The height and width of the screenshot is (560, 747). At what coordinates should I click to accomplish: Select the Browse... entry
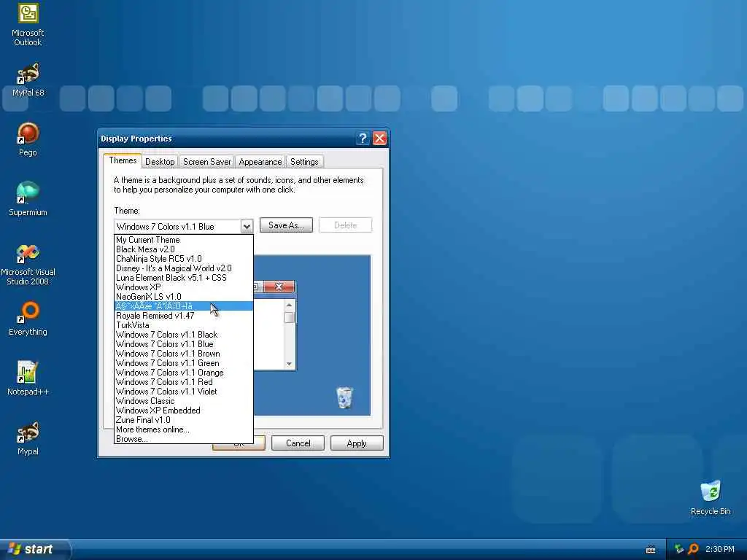click(183, 439)
